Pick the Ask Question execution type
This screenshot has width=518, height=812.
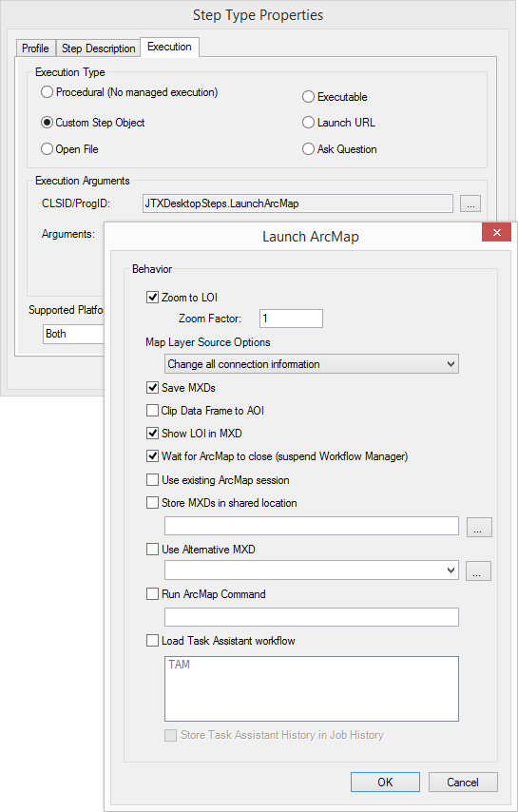pyautogui.click(x=308, y=149)
